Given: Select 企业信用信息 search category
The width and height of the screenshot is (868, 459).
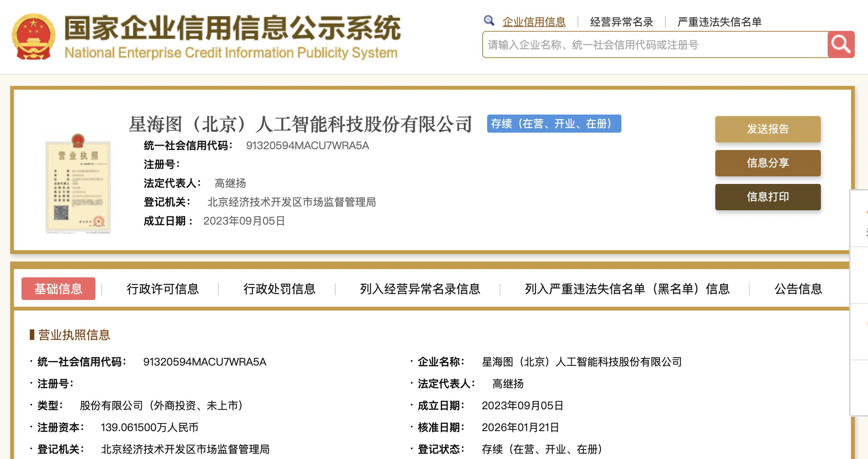Looking at the screenshot, I should (x=534, y=22).
